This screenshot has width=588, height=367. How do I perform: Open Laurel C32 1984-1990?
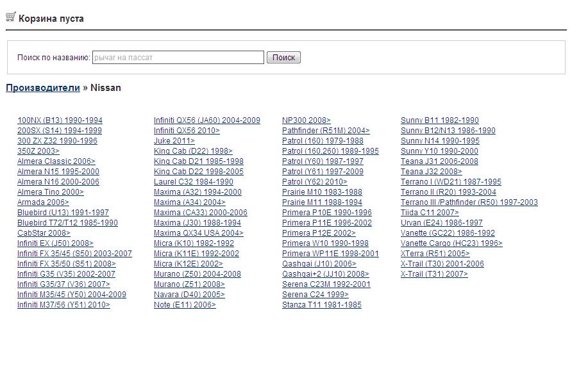(x=194, y=182)
